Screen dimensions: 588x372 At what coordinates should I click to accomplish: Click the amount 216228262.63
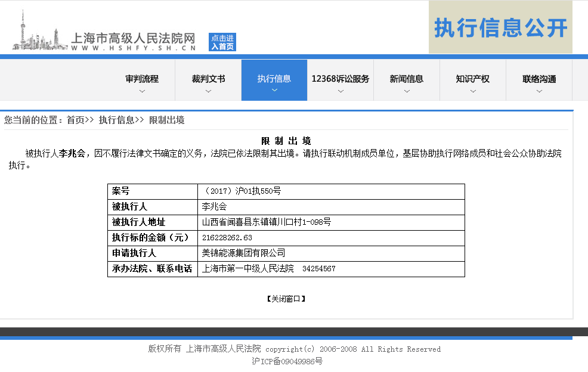point(227,238)
